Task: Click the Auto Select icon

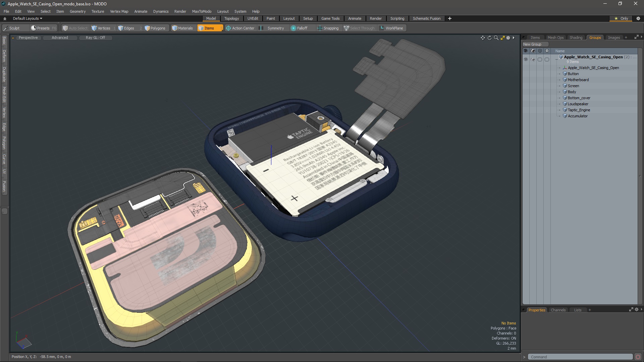Action: coord(65,28)
